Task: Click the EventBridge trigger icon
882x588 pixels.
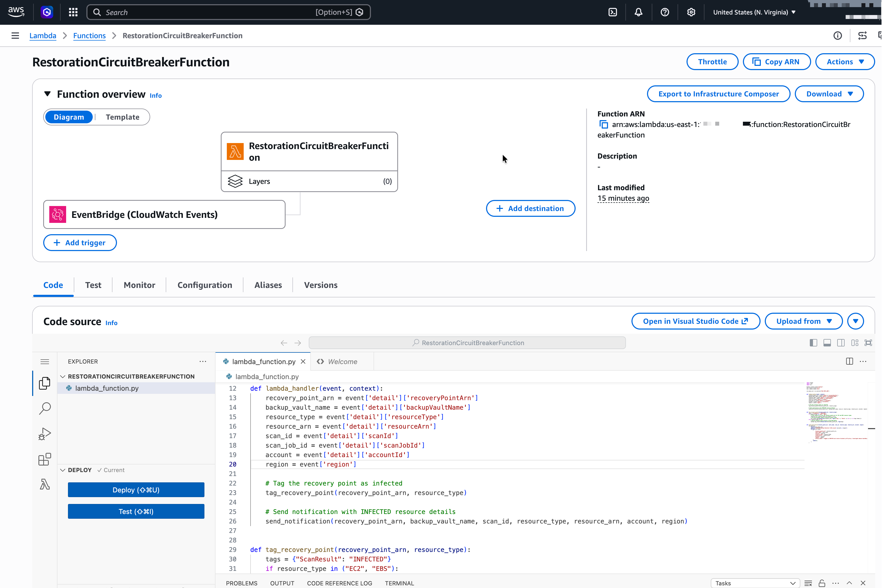Action: click(58, 214)
